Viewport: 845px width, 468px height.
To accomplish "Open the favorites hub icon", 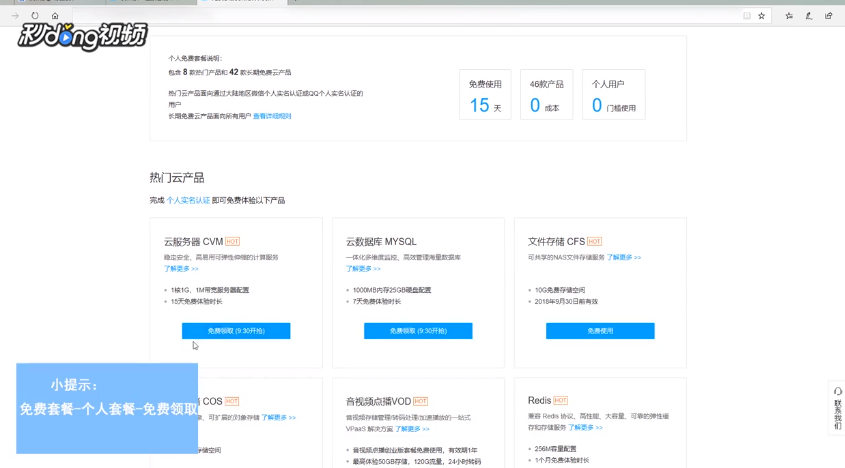I will point(789,16).
